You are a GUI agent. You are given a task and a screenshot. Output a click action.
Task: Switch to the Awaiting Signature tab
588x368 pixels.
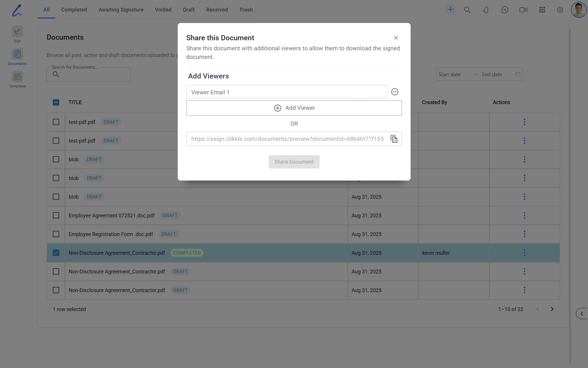121,10
